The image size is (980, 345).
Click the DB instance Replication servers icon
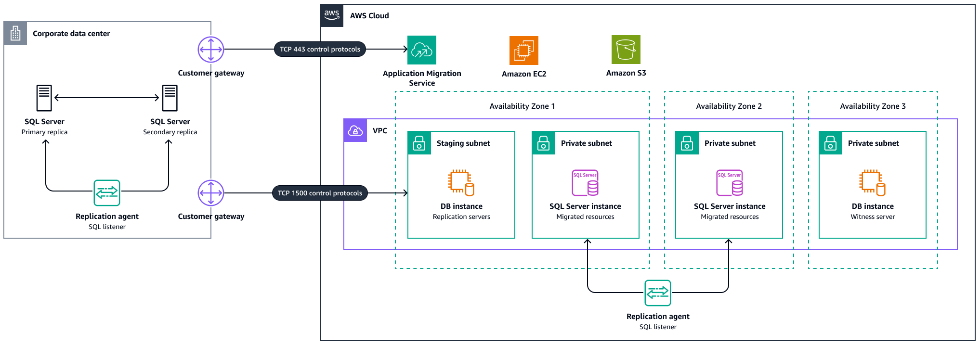point(461,183)
